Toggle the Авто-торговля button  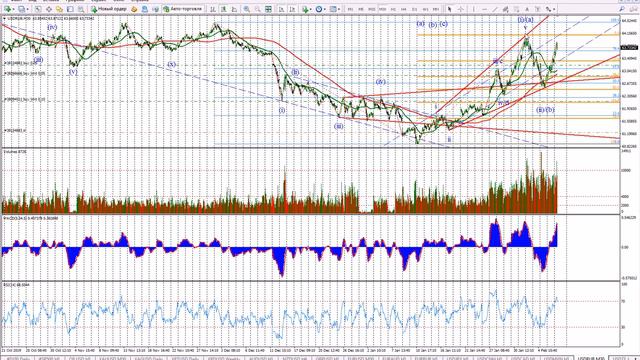coord(183,9)
